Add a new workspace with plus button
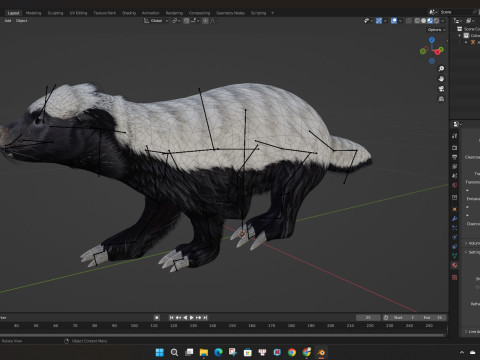Screen dimensions: 480x360 point(272,13)
